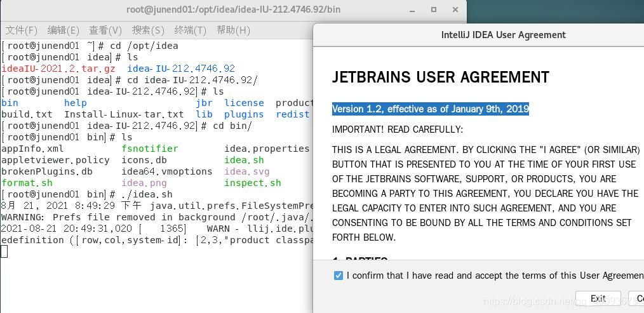Click the icons.db file name
This screenshot has width=644, height=313.
pos(144,160)
